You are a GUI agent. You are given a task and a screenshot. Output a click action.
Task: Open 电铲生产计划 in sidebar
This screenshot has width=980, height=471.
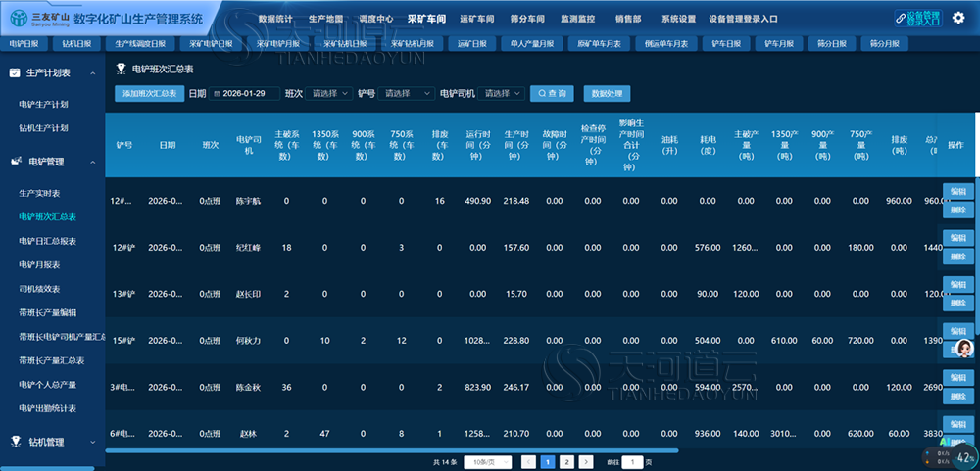point(43,105)
